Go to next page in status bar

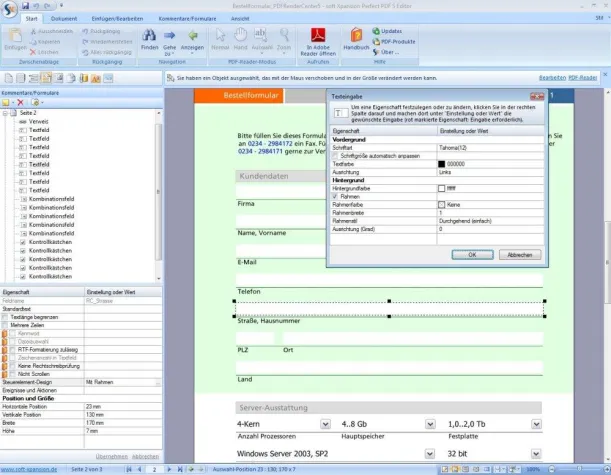tap(169, 469)
